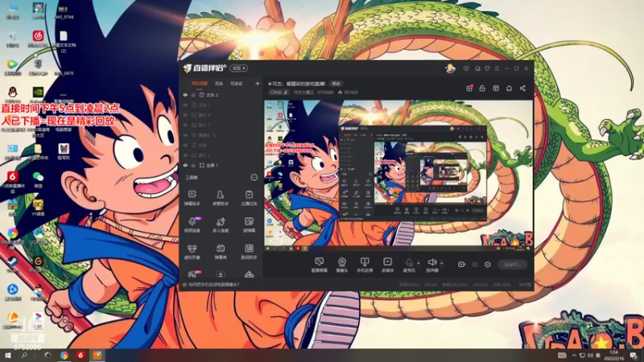Show the 文本 1 source layer

click(185, 105)
